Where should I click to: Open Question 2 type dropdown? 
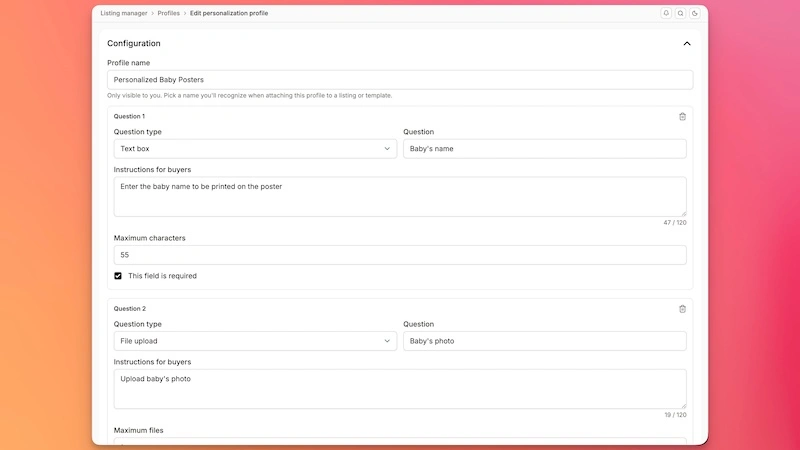coord(255,341)
